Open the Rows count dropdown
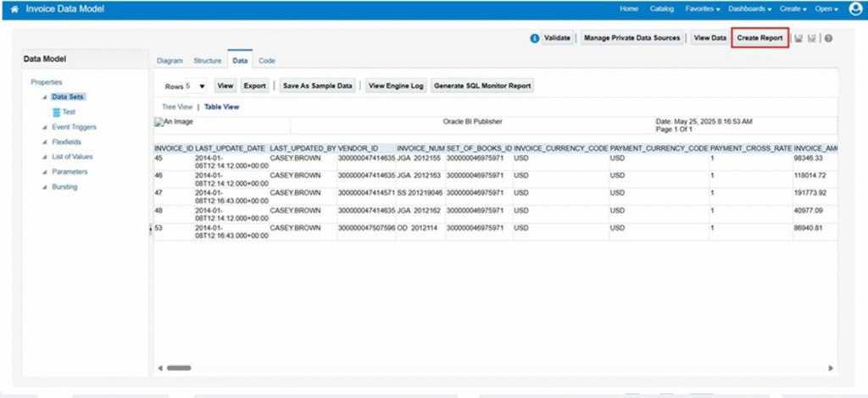 196,86
